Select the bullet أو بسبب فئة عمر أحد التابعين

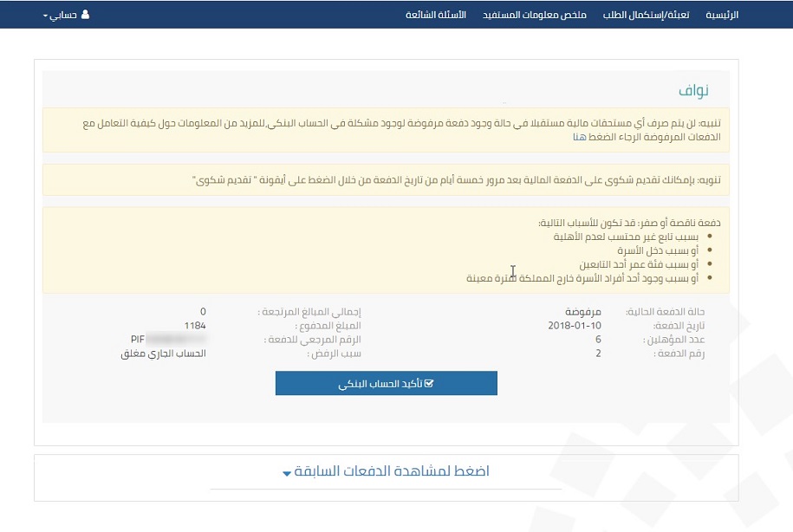639,264
